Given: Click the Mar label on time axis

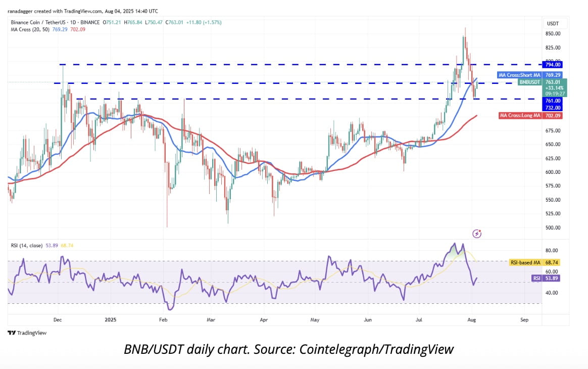Looking at the screenshot, I should (x=211, y=320).
